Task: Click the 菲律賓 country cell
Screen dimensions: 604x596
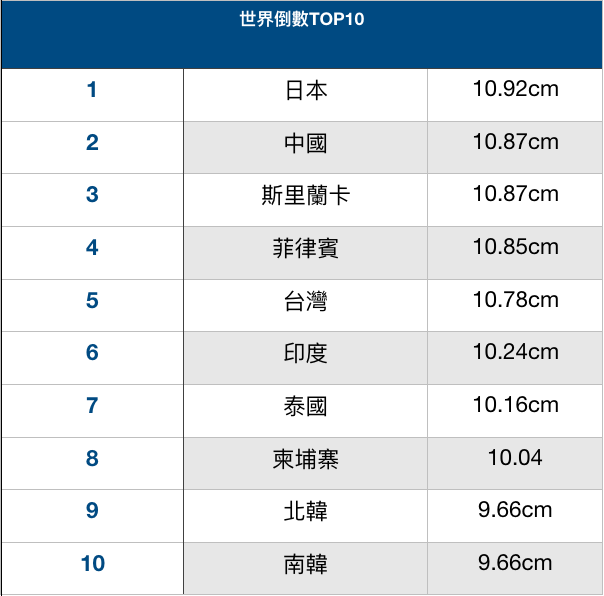Action: pyautogui.click(x=305, y=248)
